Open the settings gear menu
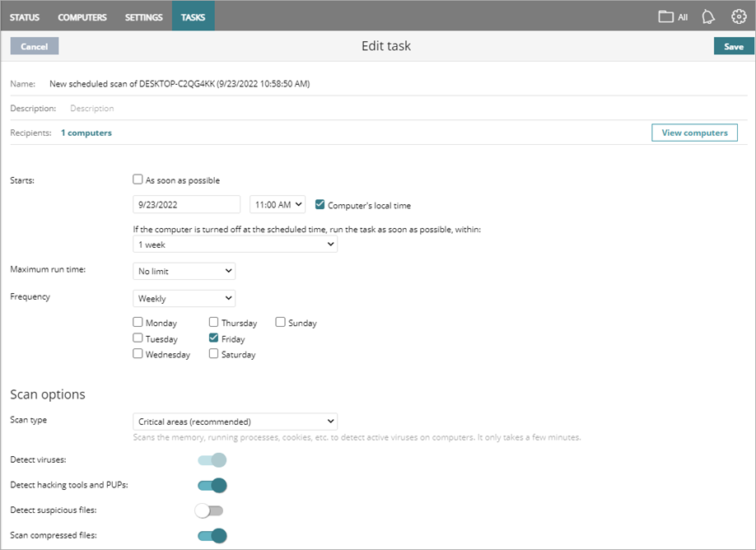Viewport: 756px width, 550px height. point(739,16)
